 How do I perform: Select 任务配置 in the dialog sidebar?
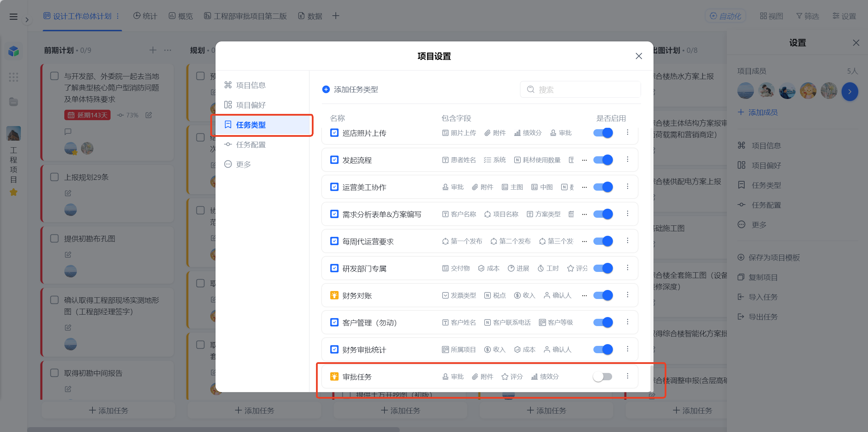(262, 144)
